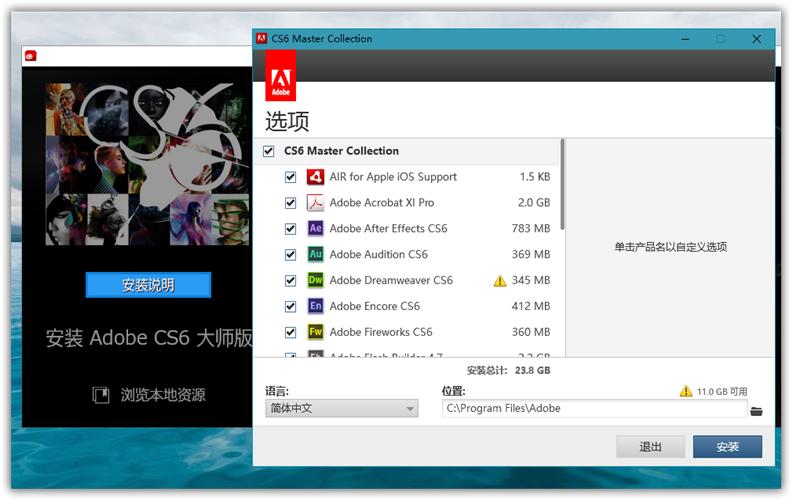The height and width of the screenshot is (500, 792).
Task: Uncheck Adobe Dreamweaver CS6 checkbox
Action: pyautogui.click(x=290, y=281)
